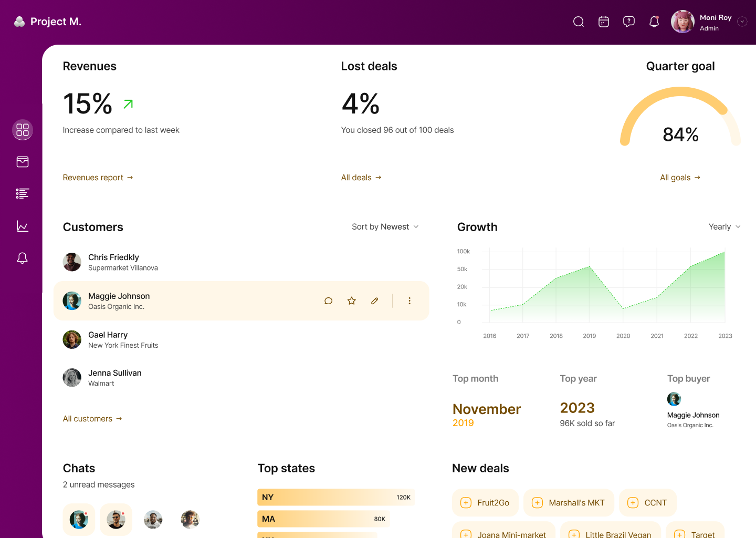Viewport: 756px width, 538px height.
Task: Open Maggie Johnson's three-dot options menu
Action: point(409,301)
